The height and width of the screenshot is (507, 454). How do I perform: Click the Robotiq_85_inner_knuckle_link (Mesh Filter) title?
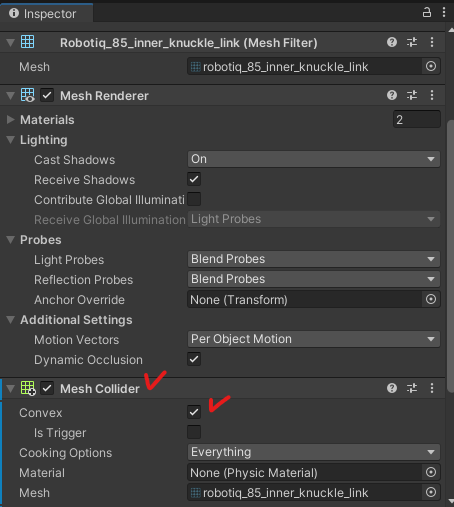click(x=189, y=43)
